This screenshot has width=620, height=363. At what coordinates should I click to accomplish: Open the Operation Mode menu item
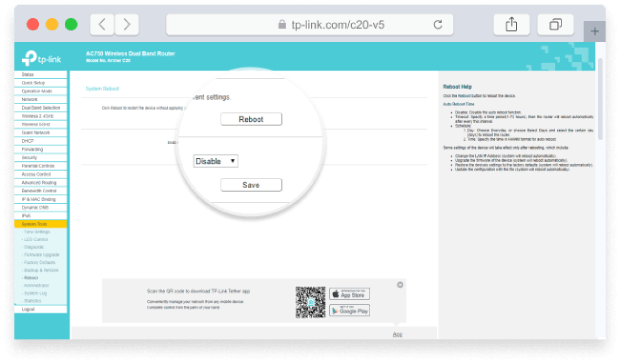coord(41,91)
